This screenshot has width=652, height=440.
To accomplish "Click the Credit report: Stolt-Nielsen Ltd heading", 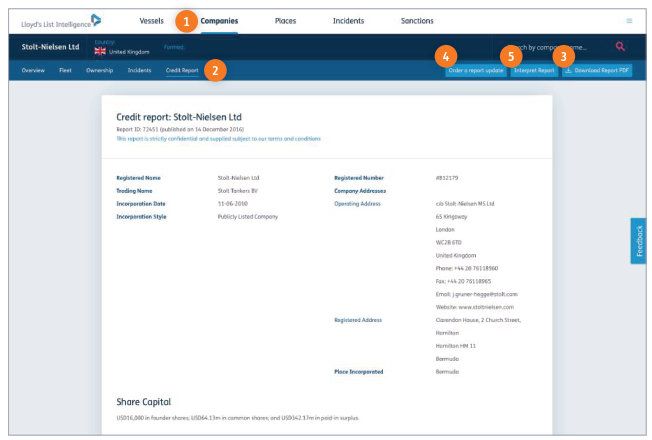I will tap(179, 117).
